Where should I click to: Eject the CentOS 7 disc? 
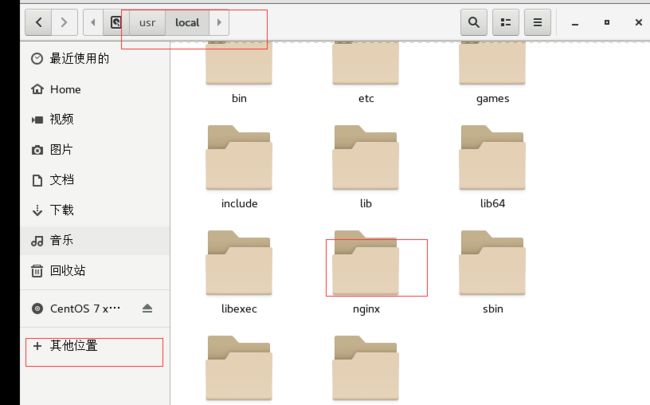coord(147,308)
